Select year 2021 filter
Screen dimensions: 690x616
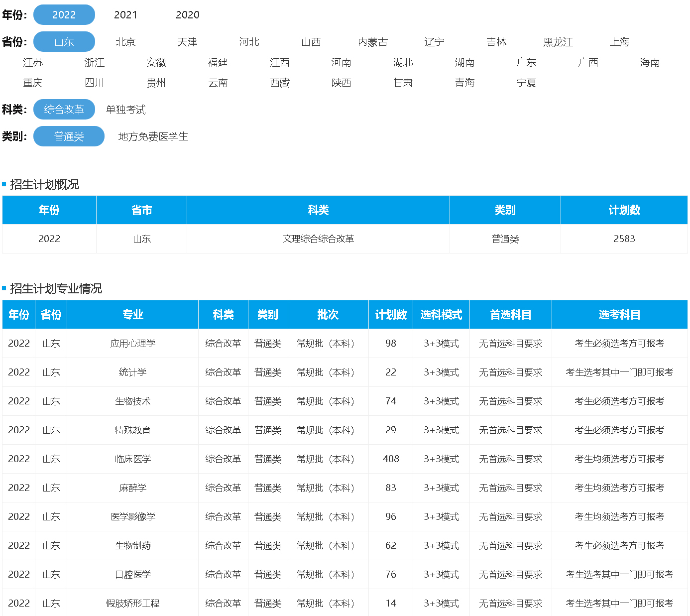point(125,15)
